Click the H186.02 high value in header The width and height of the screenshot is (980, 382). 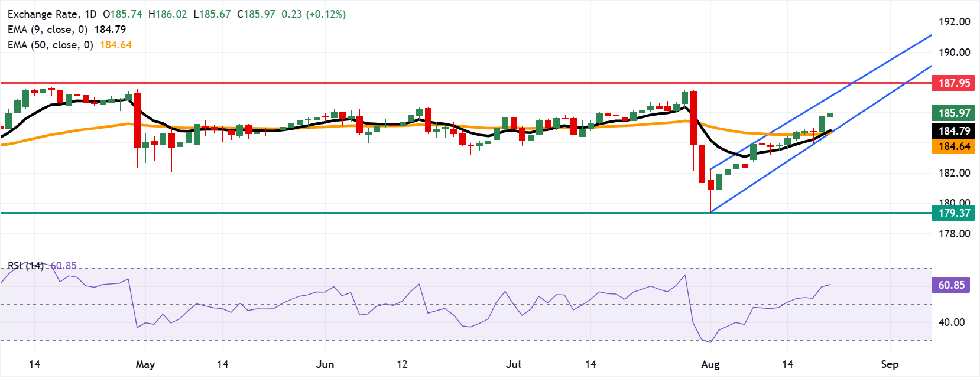coord(167,14)
